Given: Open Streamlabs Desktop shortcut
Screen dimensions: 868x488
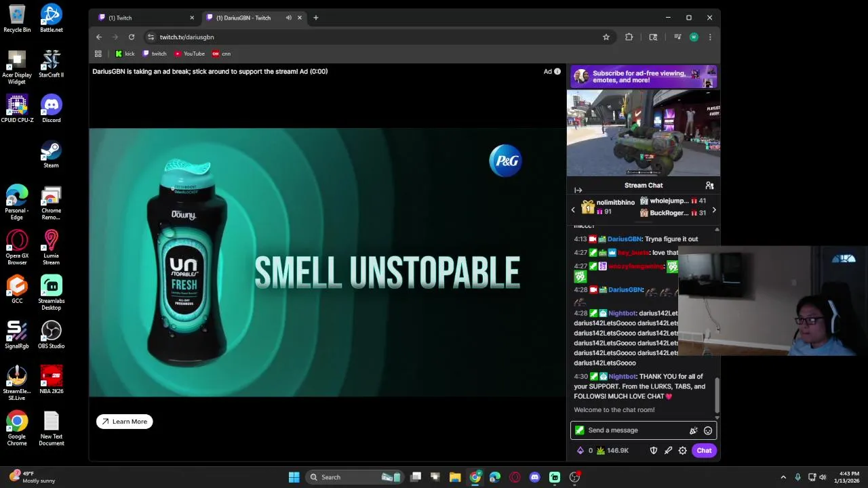Looking at the screenshot, I should [51, 293].
